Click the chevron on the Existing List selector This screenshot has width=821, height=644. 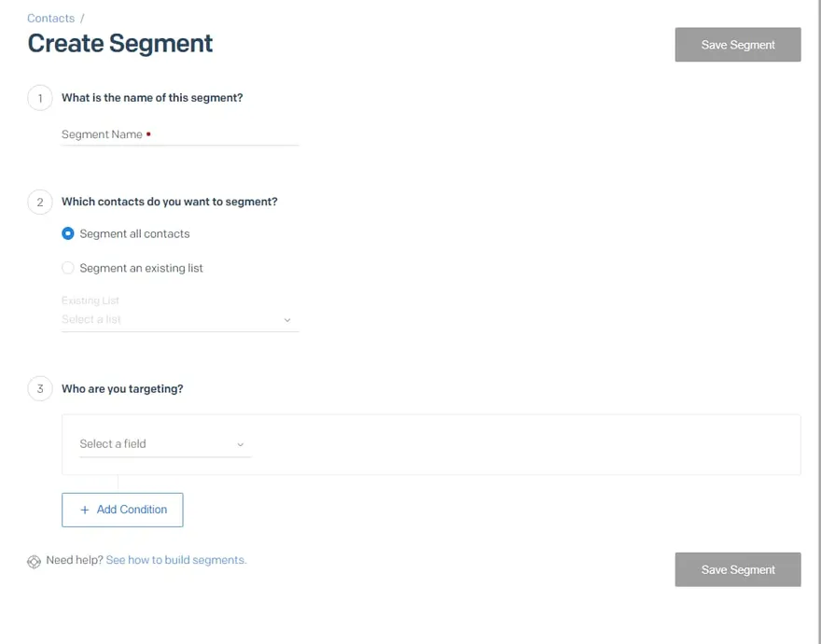pos(287,319)
